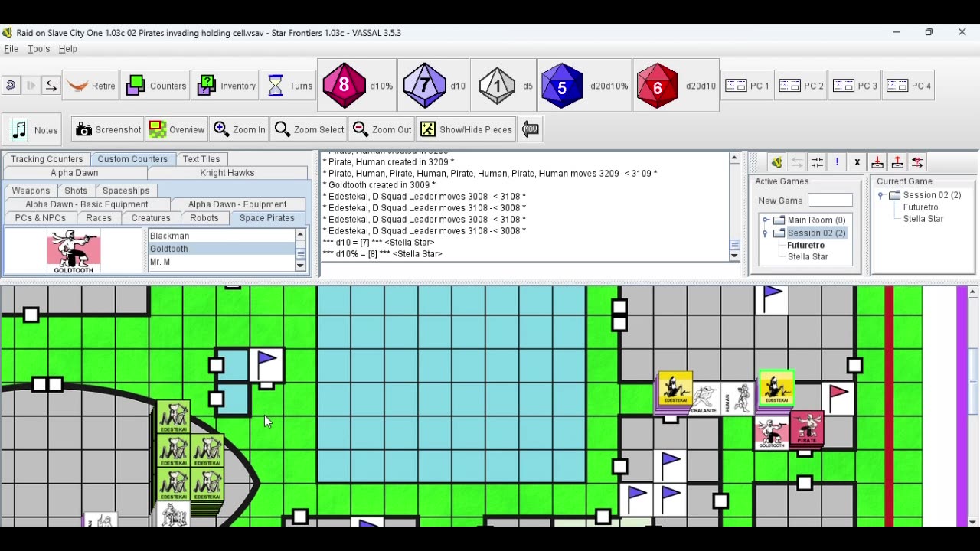980x551 pixels.
Task: Select Blackman in the pirate list
Action: pyautogui.click(x=221, y=236)
